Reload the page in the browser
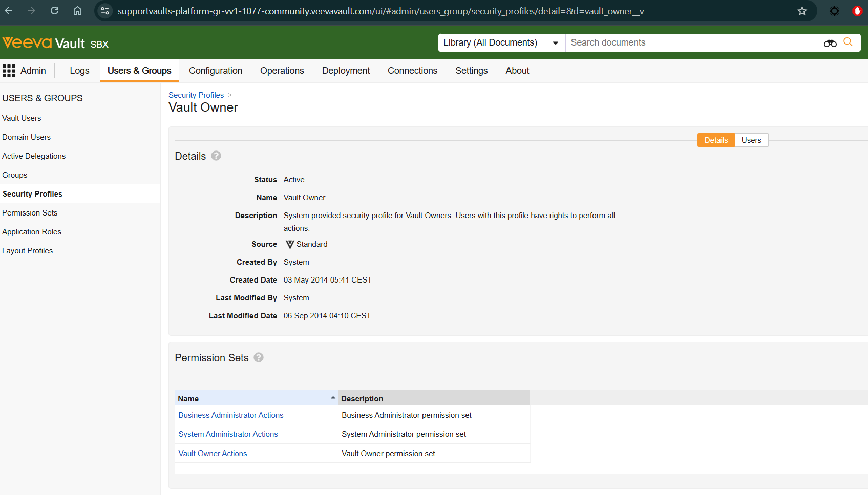The image size is (868, 495). (54, 11)
